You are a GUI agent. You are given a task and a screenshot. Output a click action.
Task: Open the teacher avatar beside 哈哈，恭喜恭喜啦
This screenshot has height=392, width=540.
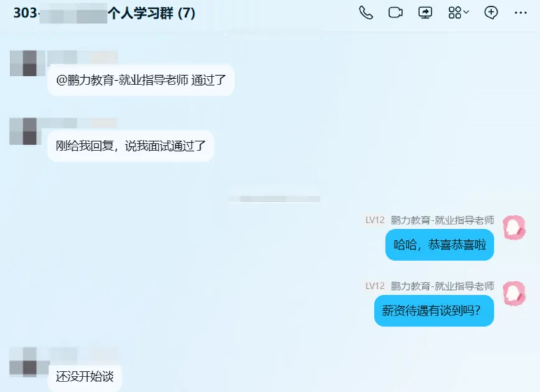click(514, 227)
